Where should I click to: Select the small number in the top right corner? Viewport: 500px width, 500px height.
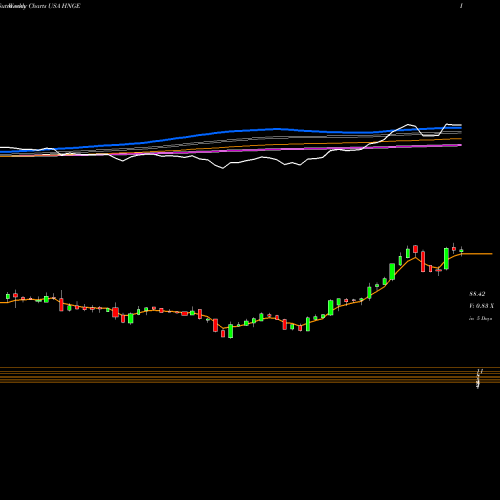(461, 6)
